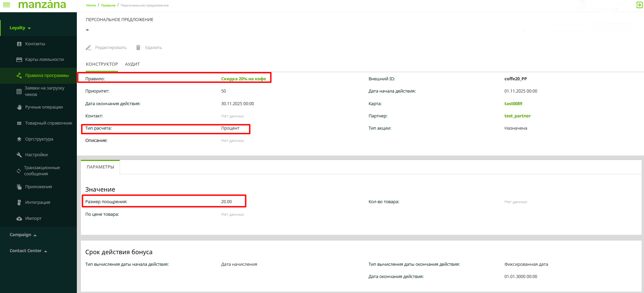The width and height of the screenshot is (644, 293).
Task: Switch to the АУДИТ tab
Action: [x=132, y=64]
